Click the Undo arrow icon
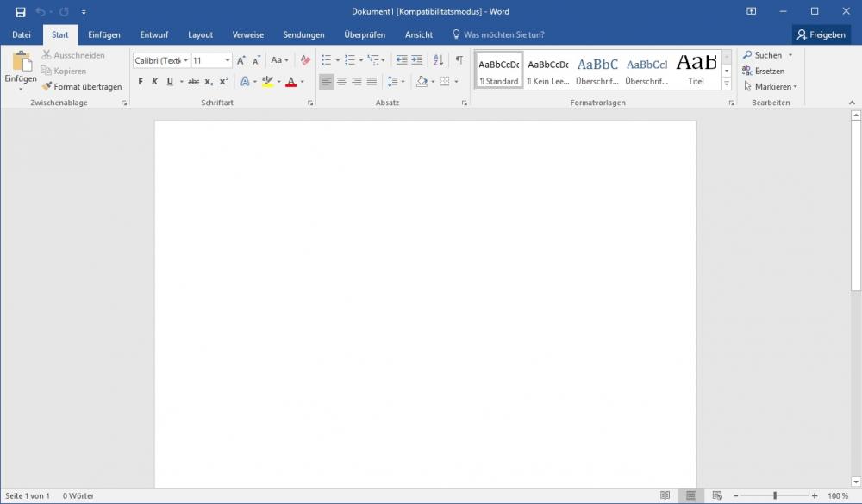This screenshot has height=504, width=862. point(41,11)
